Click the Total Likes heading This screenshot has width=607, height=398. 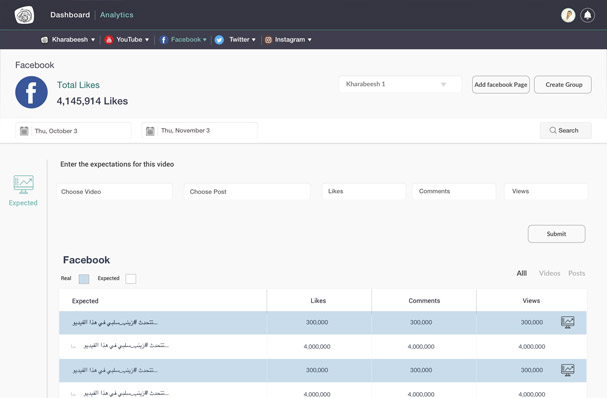coord(78,85)
